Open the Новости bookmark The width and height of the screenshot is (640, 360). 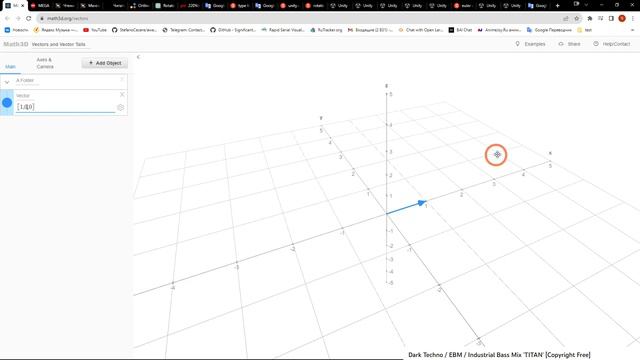click(16, 30)
